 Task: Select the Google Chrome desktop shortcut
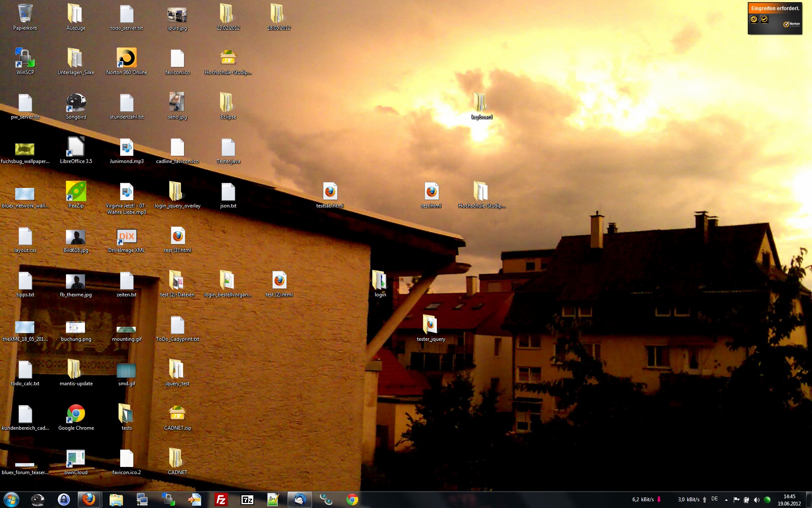point(76,415)
